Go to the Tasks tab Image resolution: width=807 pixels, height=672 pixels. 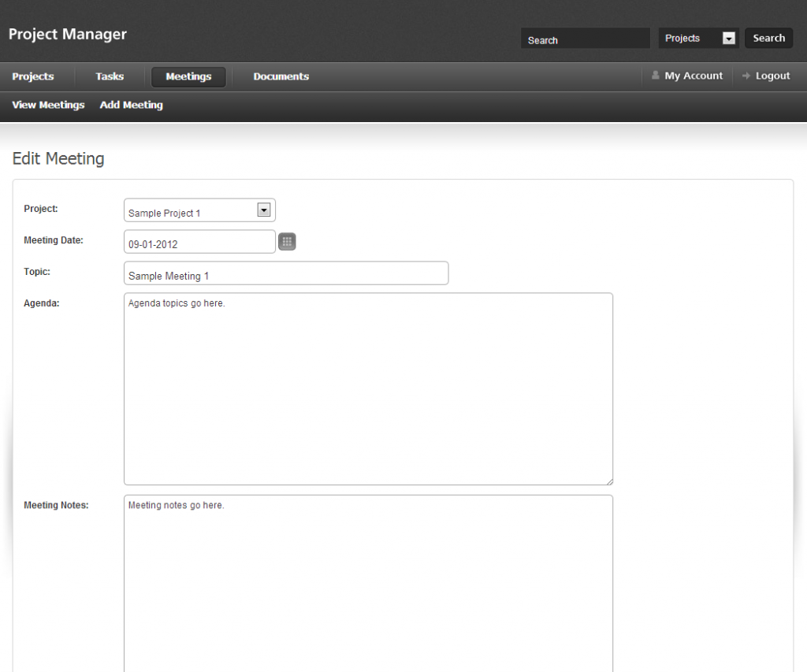point(110,76)
